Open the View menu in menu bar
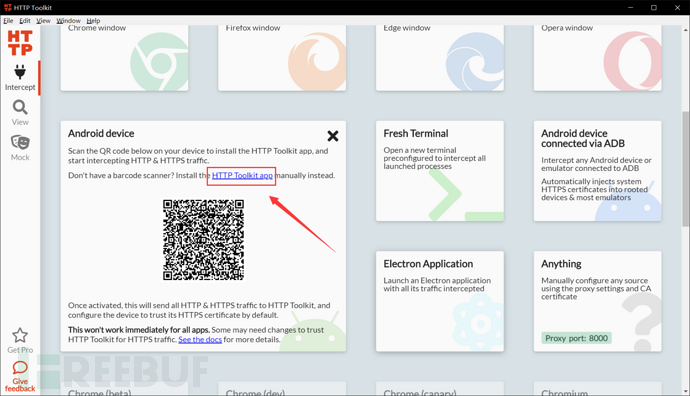The image size is (690, 396). pyautogui.click(x=43, y=21)
